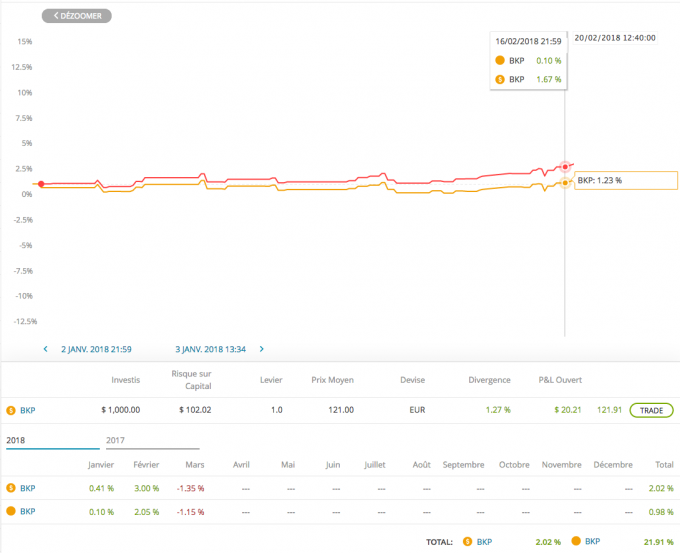The width and height of the screenshot is (680, 553).
Task: Click the red start point on chart
Action: [41, 184]
